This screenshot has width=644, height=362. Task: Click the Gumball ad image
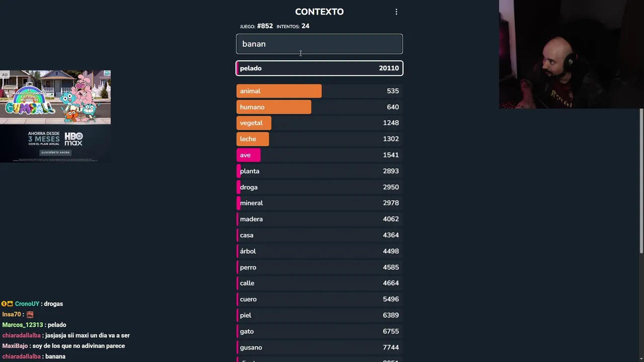[x=55, y=98]
